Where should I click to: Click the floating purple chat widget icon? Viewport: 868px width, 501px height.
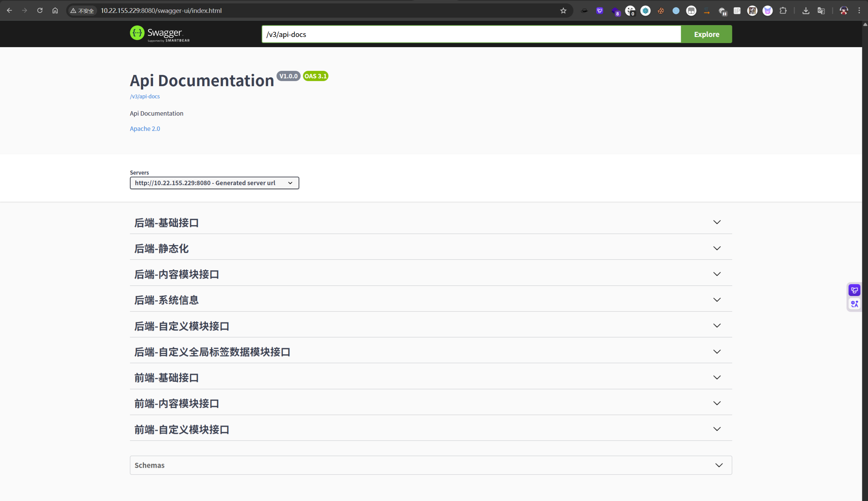tap(854, 290)
